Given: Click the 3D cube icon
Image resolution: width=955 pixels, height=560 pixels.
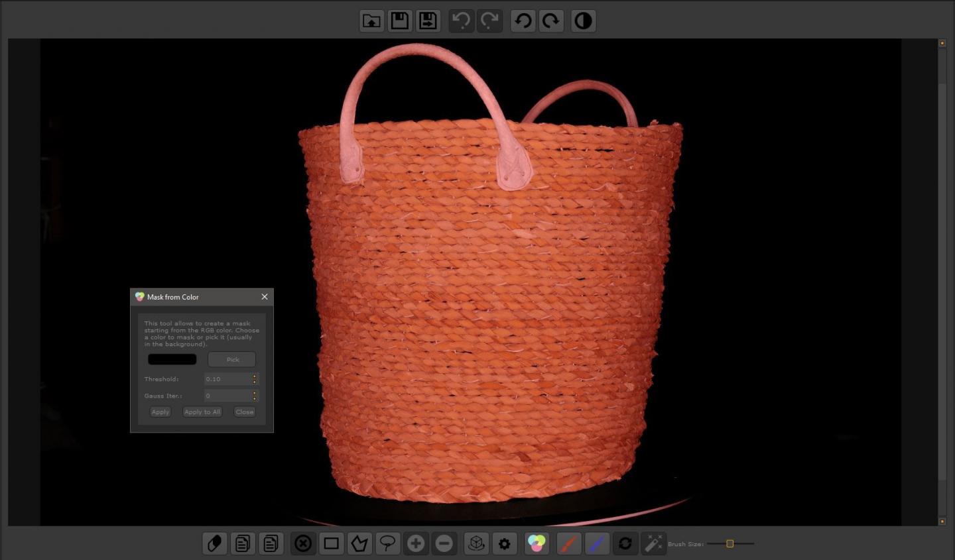Looking at the screenshot, I should pyautogui.click(x=476, y=543).
